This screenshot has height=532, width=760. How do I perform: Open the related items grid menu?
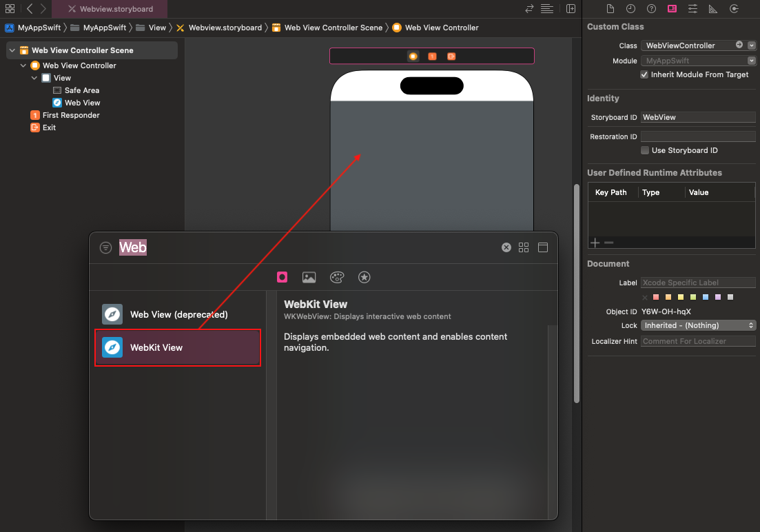click(10, 9)
